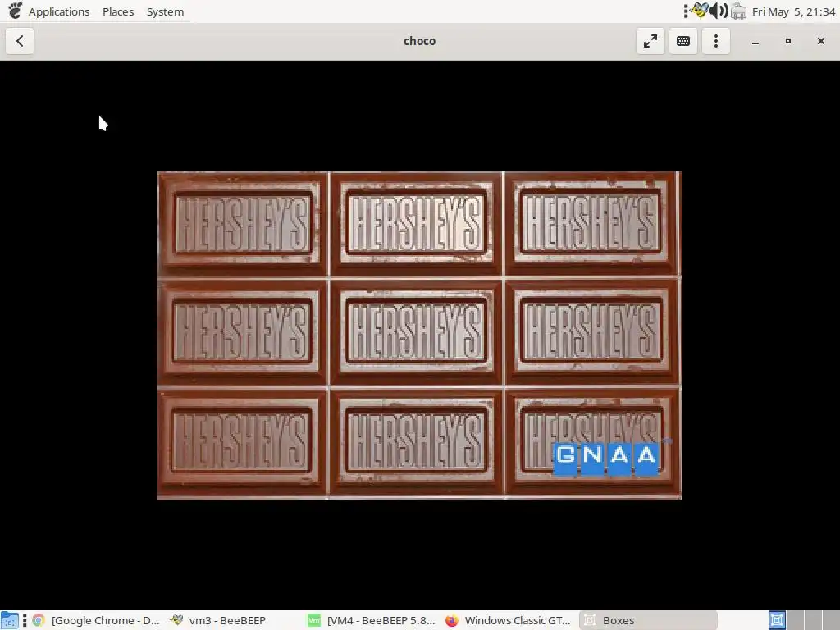
Task: Maximize the Boxes window
Action: (x=788, y=41)
